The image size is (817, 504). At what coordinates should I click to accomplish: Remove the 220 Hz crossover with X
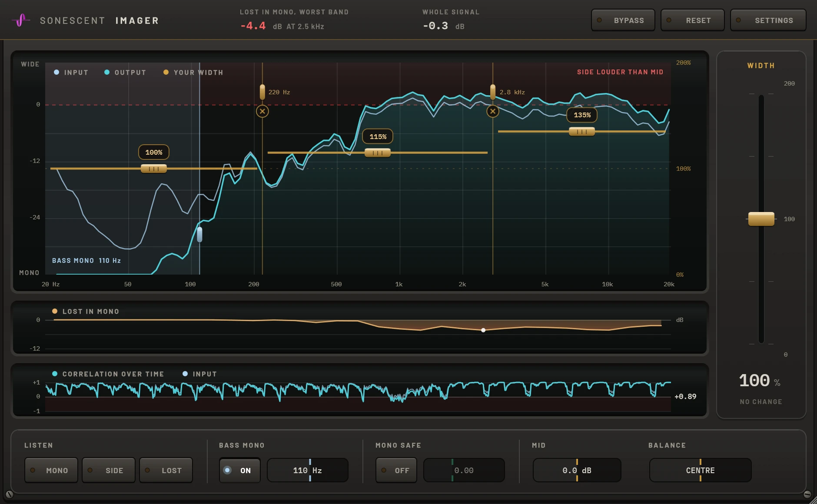(262, 111)
